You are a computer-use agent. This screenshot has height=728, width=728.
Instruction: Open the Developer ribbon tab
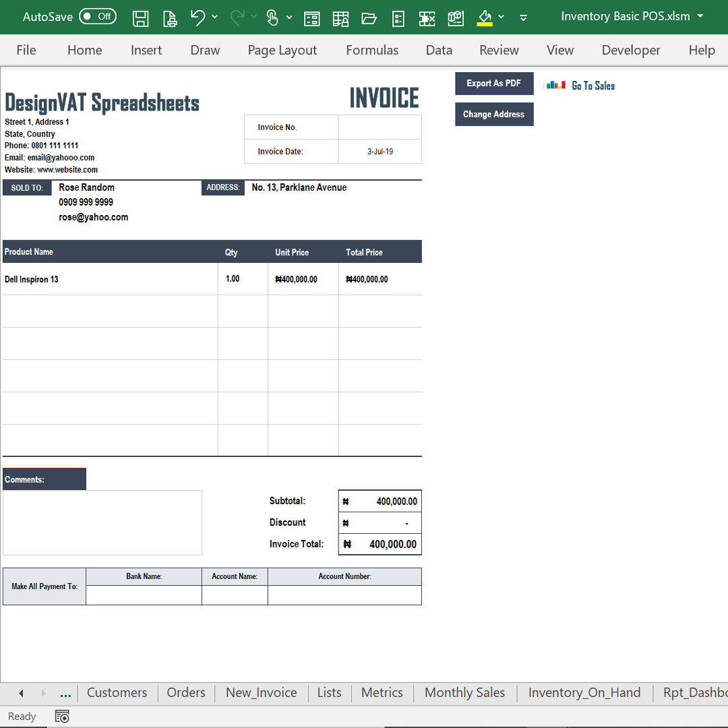(631, 50)
